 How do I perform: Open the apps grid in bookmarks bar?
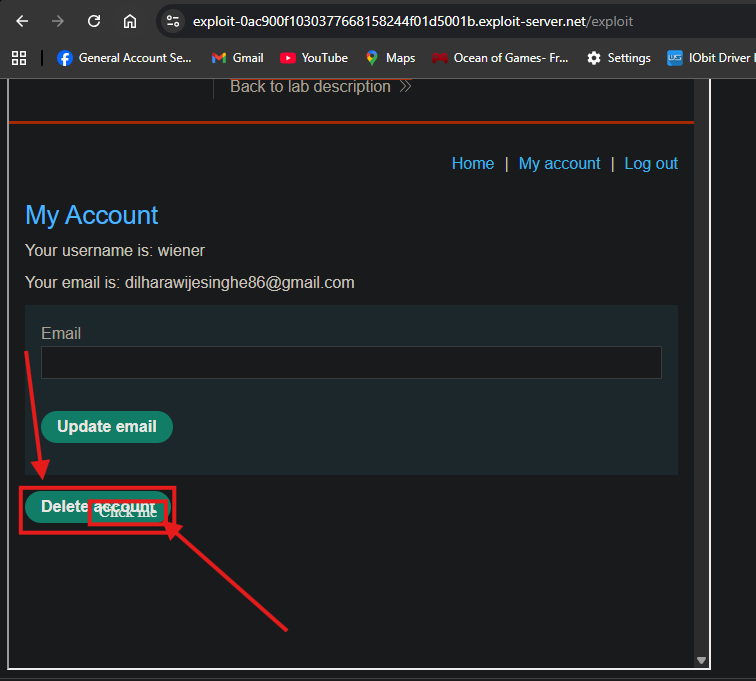19,58
